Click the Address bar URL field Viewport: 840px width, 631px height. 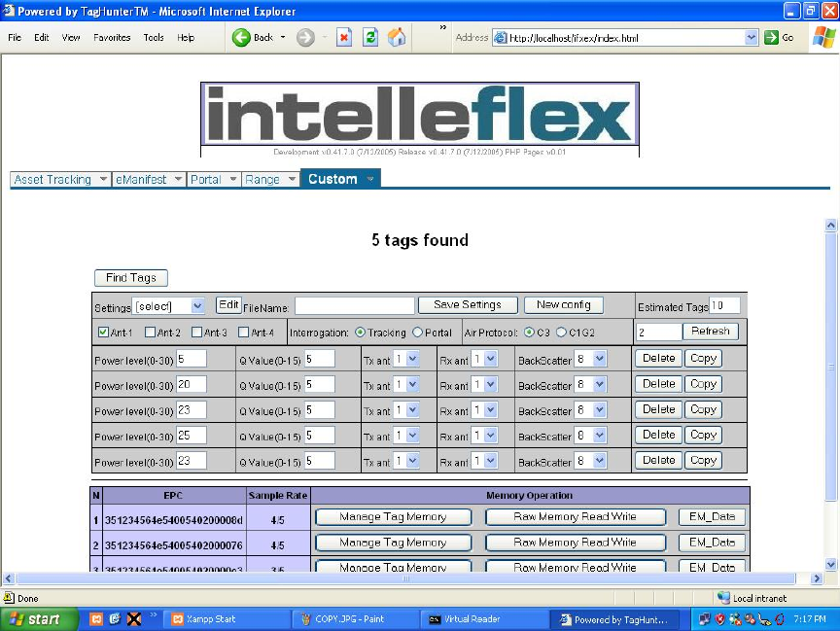click(x=618, y=38)
